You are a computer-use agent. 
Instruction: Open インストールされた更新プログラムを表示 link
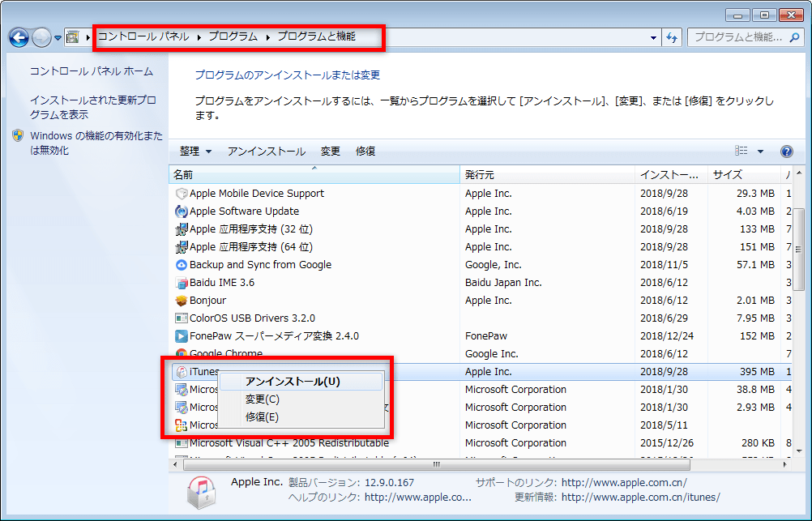coord(92,107)
